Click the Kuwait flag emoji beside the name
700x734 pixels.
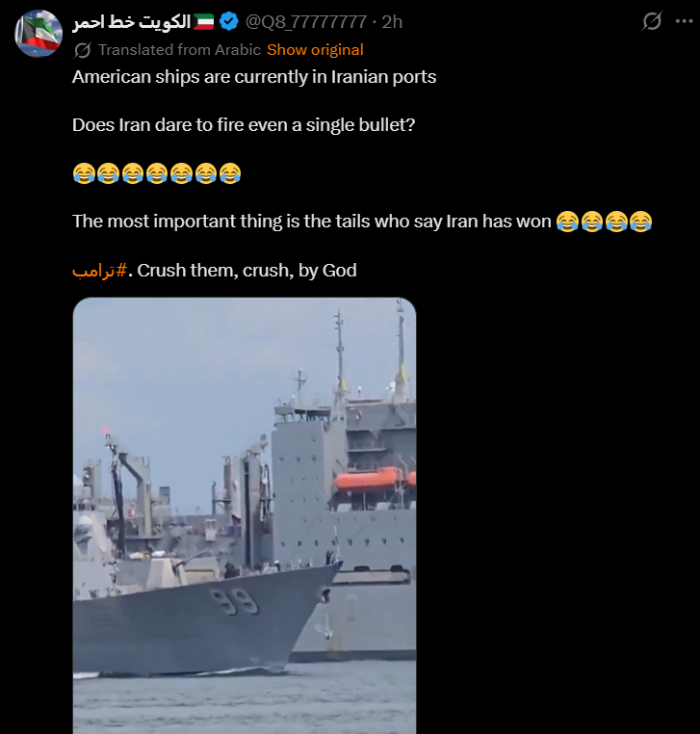(x=203, y=21)
